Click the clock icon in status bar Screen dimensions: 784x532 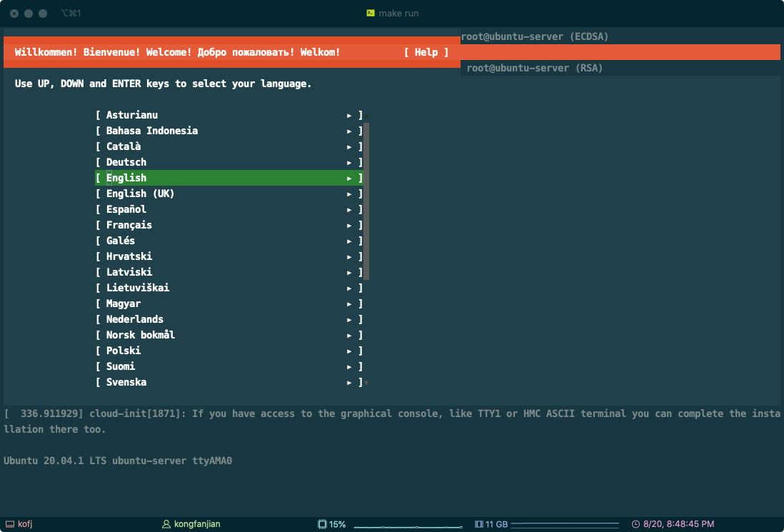pyautogui.click(x=635, y=524)
